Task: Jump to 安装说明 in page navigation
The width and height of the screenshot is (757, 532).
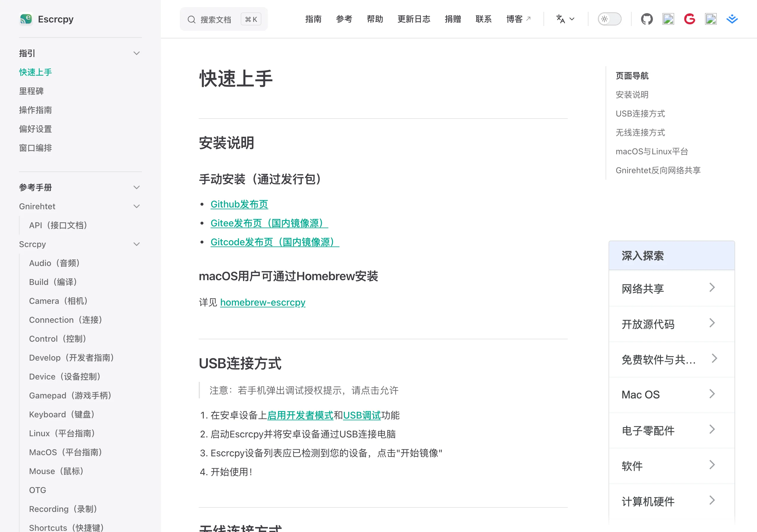Action: pyautogui.click(x=632, y=95)
